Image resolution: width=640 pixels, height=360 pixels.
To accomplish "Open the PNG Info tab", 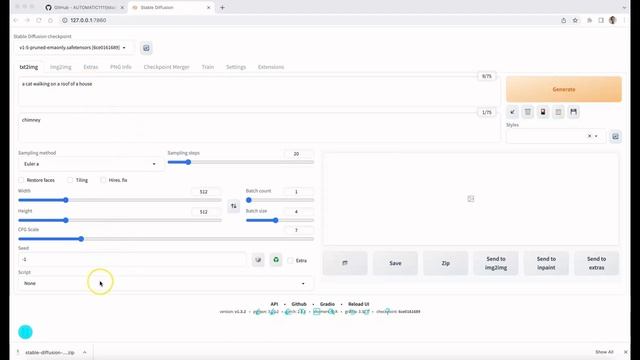I will click(x=121, y=67).
